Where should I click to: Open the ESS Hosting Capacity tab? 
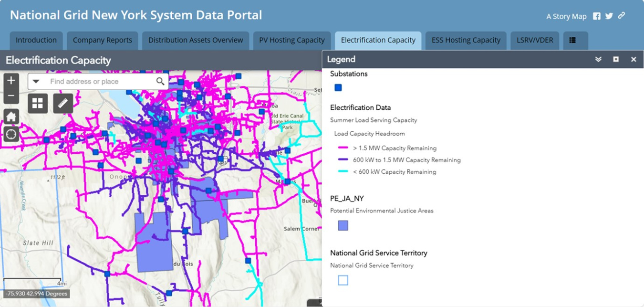(466, 41)
